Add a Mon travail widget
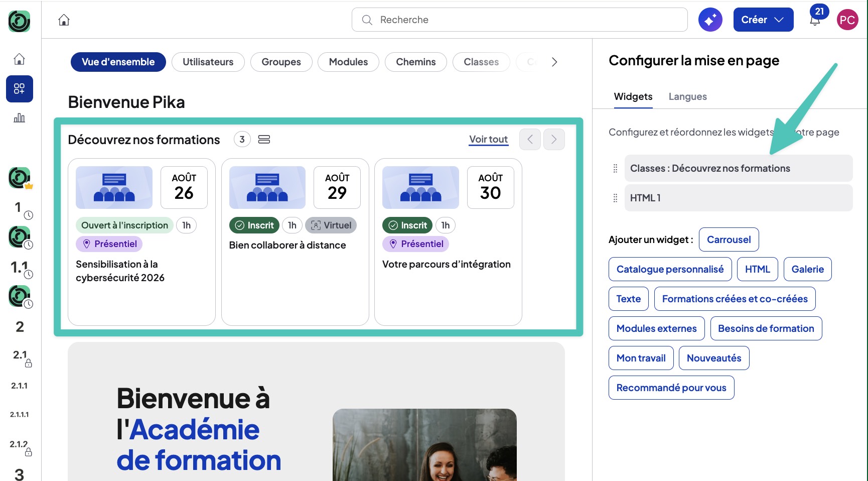 641,358
